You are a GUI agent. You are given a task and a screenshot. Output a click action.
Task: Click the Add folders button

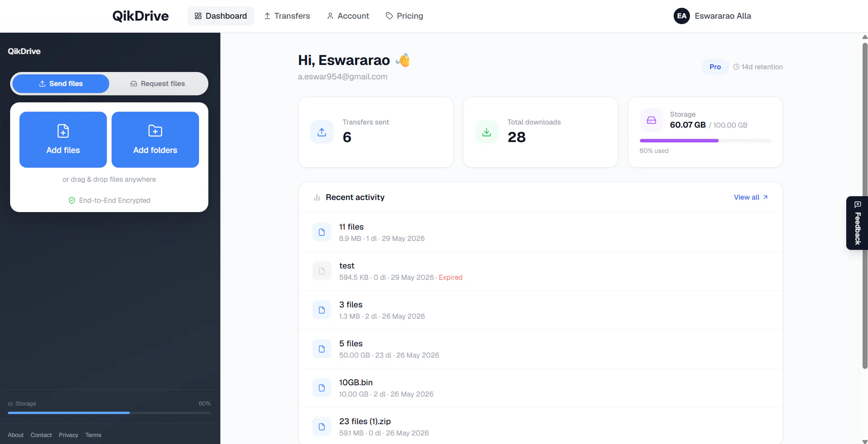[155, 140]
